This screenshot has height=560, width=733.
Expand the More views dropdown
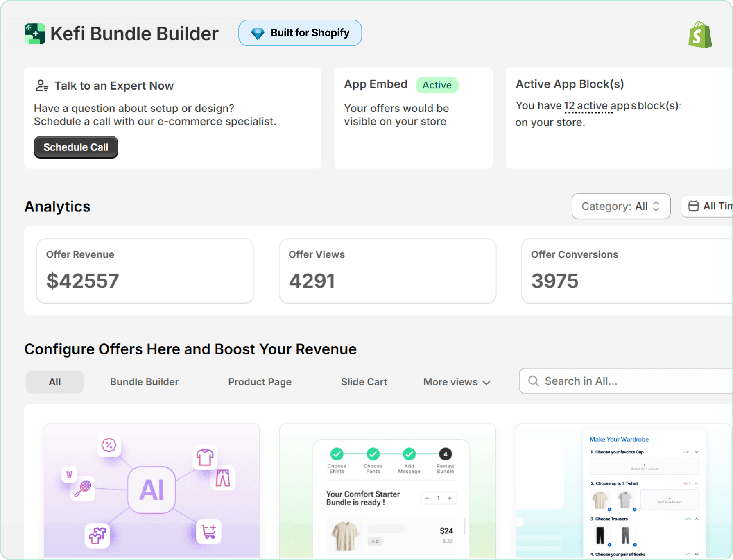(x=457, y=382)
